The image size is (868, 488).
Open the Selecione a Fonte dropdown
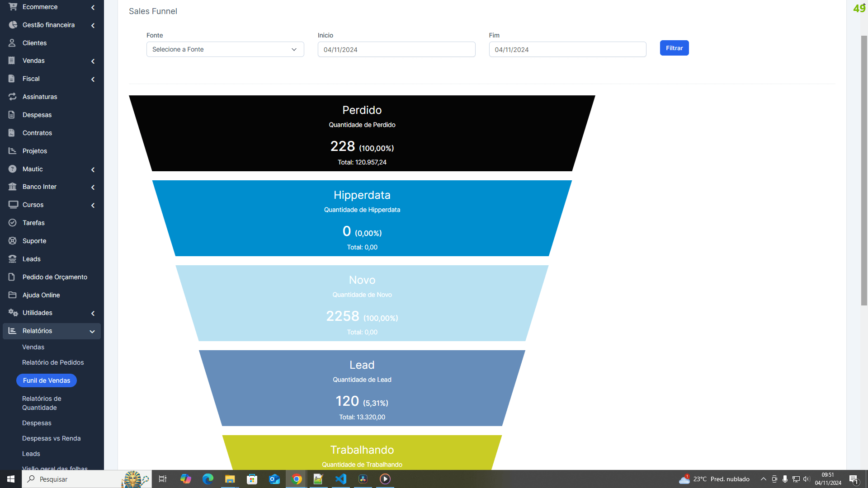[x=225, y=49]
